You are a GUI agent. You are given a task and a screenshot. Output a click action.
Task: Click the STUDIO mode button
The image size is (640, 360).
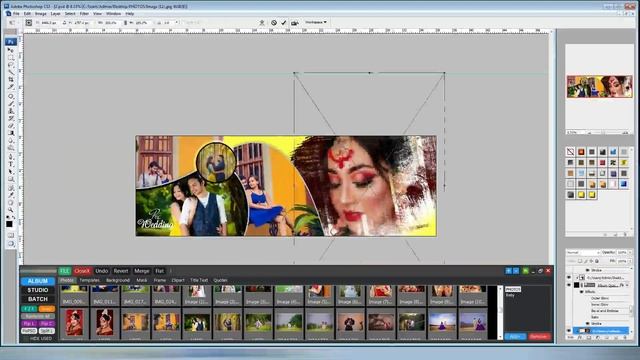tap(38, 290)
